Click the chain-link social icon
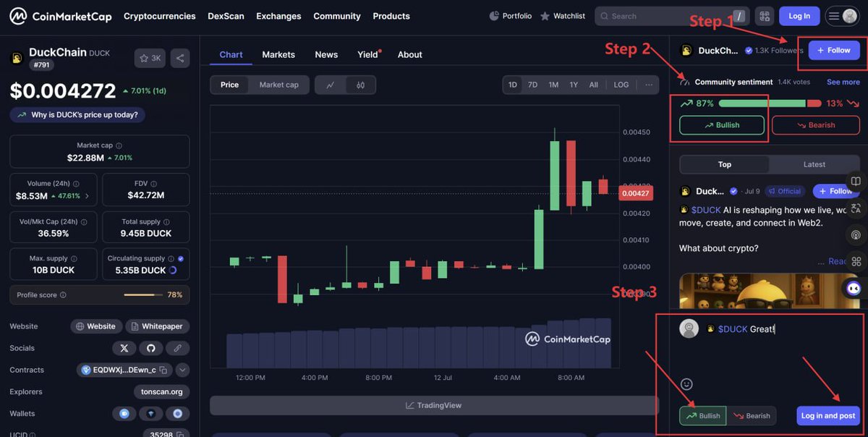Screen dimensions: 868x437 pos(177,348)
